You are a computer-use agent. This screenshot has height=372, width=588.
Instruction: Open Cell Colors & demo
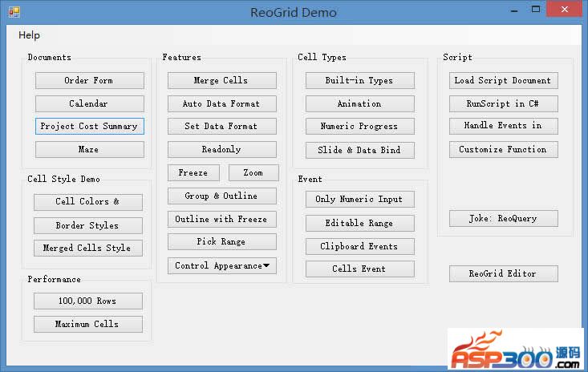[x=88, y=202]
